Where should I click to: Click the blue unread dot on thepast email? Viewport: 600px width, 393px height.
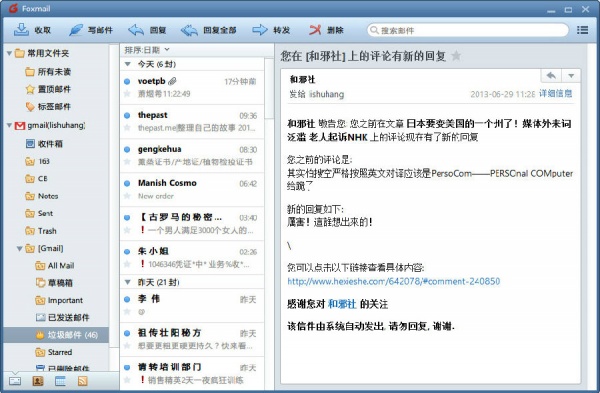tap(127, 115)
